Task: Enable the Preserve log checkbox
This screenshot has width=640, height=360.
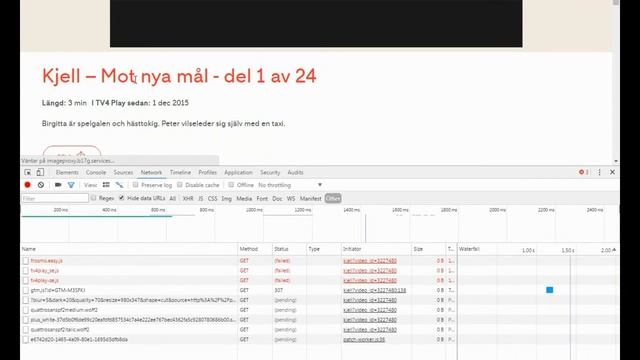Action: (x=136, y=185)
